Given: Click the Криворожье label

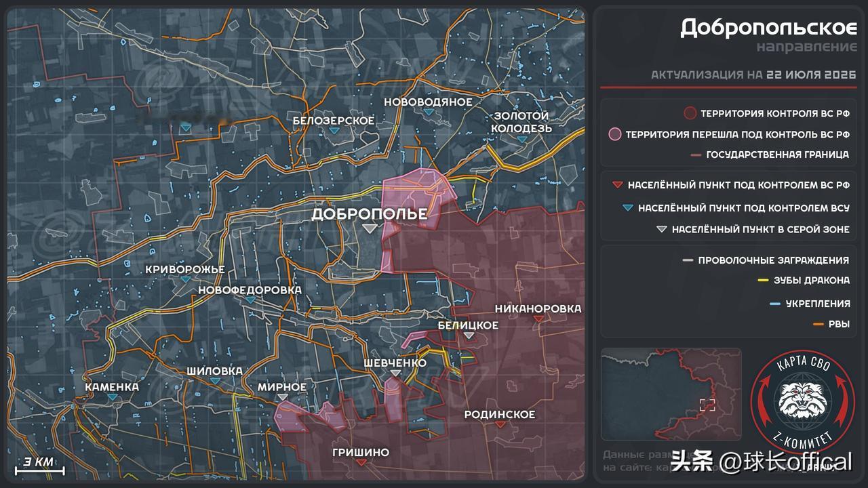Looking at the screenshot, I should pyautogui.click(x=185, y=269).
